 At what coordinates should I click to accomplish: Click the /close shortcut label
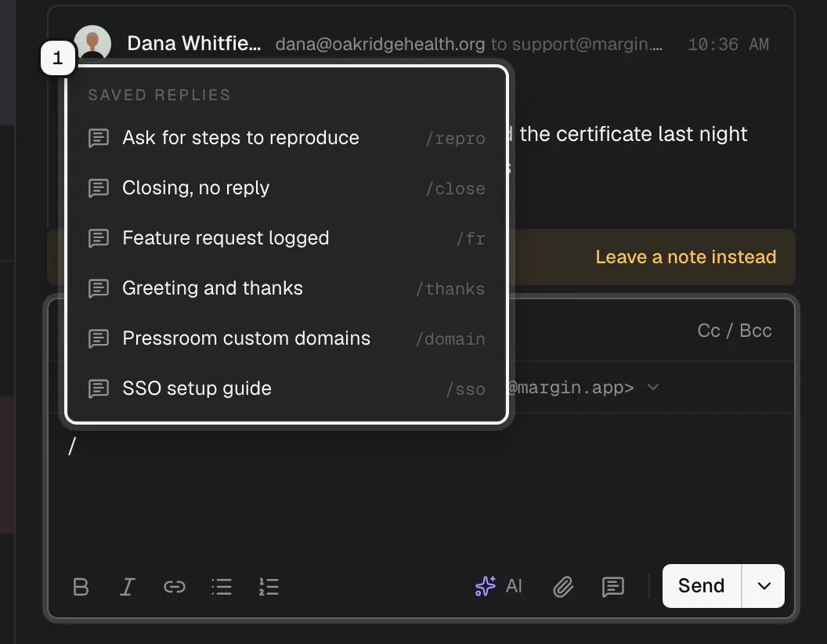pyautogui.click(x=456, y=189)
